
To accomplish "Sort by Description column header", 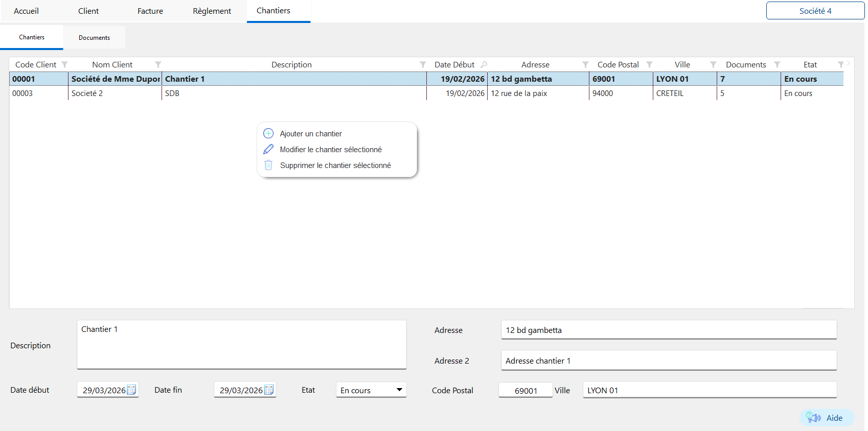I will (291, 64).
